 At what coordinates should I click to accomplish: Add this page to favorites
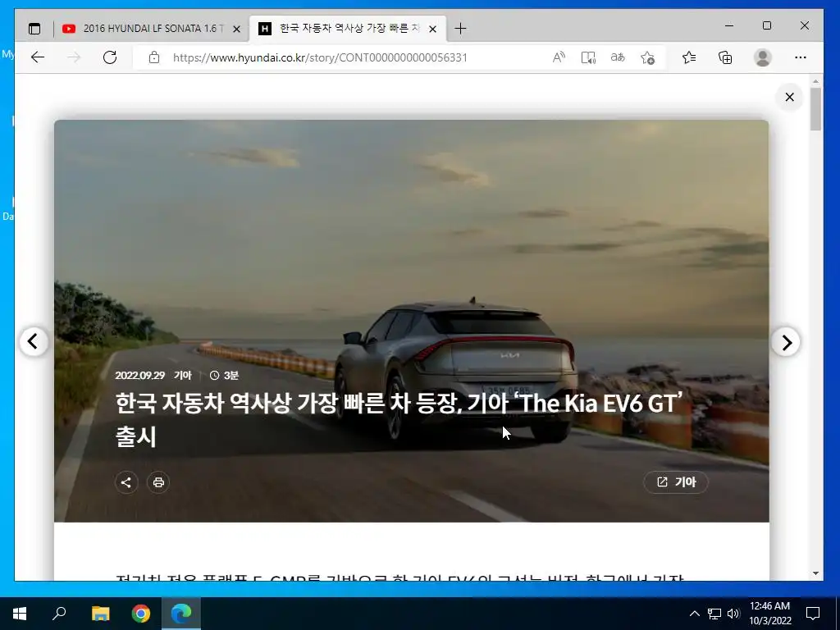(648, 57)
